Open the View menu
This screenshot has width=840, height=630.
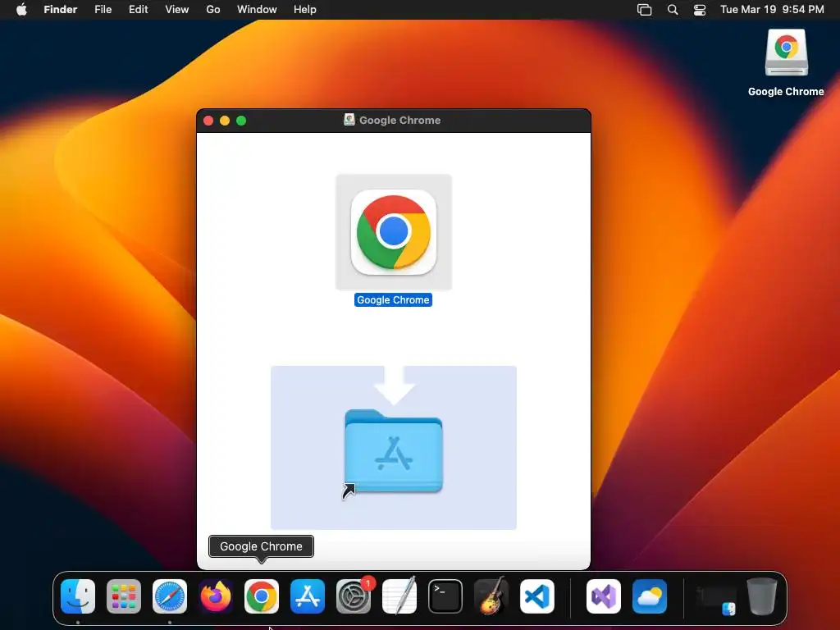coord(177,10)
